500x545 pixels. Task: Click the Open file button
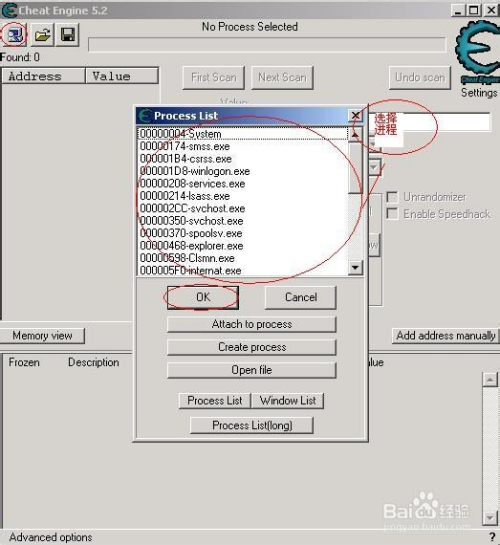(x=252, y=370)
